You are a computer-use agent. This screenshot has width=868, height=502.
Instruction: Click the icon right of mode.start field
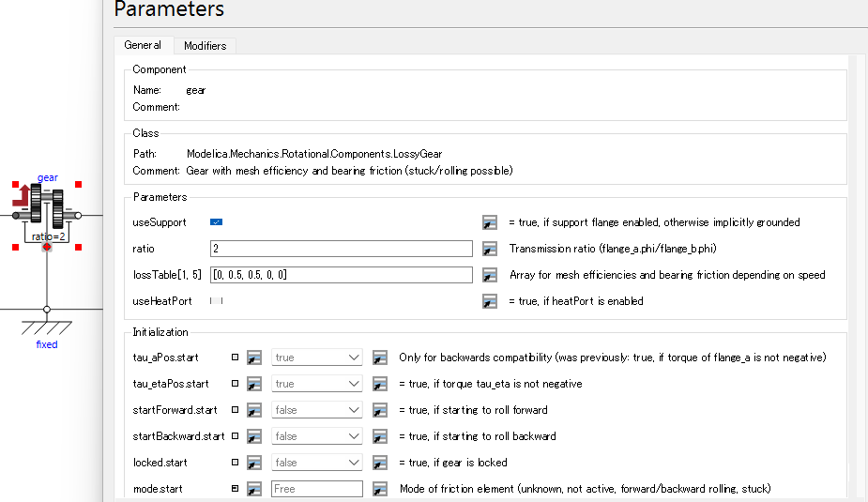380,489
